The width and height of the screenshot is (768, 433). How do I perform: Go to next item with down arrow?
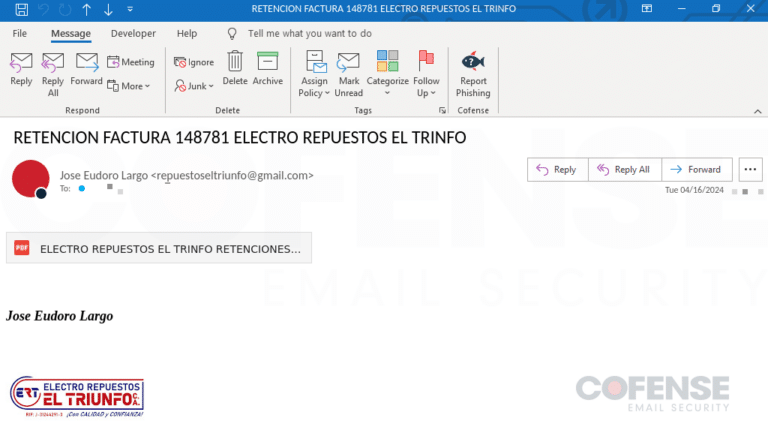click(x=108, y=9)
